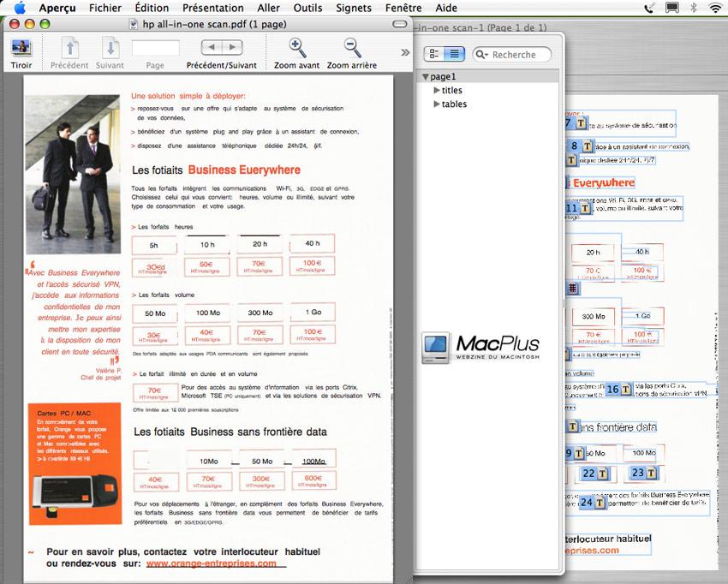Click the table zone grid icon in background window

(572, 289)
